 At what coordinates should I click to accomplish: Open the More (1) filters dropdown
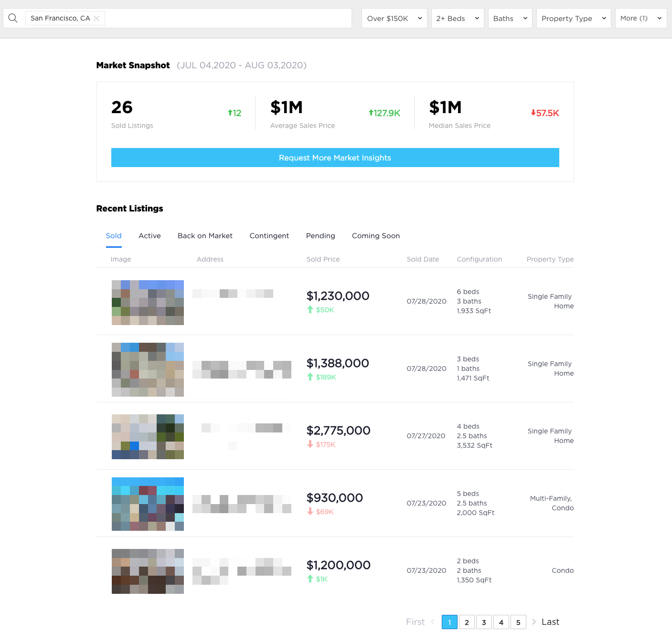pos(641,18)
